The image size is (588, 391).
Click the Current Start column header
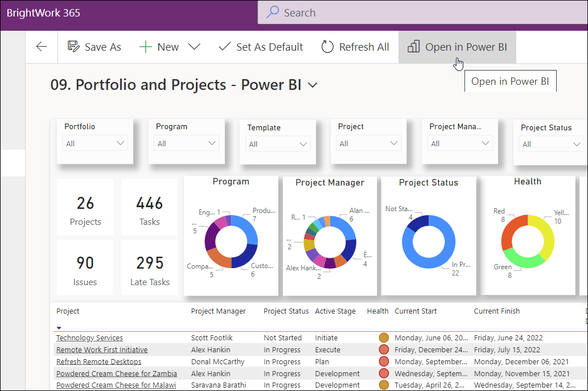pos(416,311)
